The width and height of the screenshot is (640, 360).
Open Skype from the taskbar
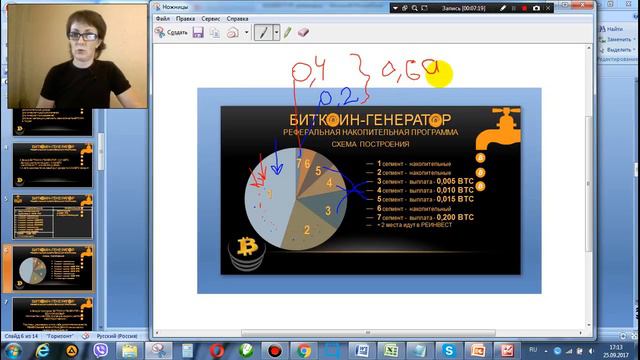(x=449, y=351)
